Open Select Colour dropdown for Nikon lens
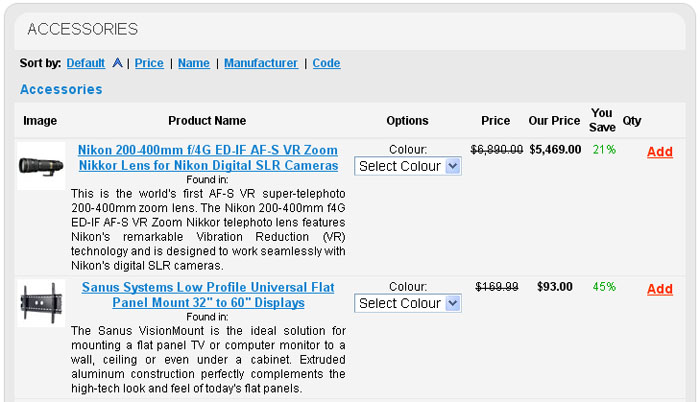700x402 pixels. [x=408, y=166]
